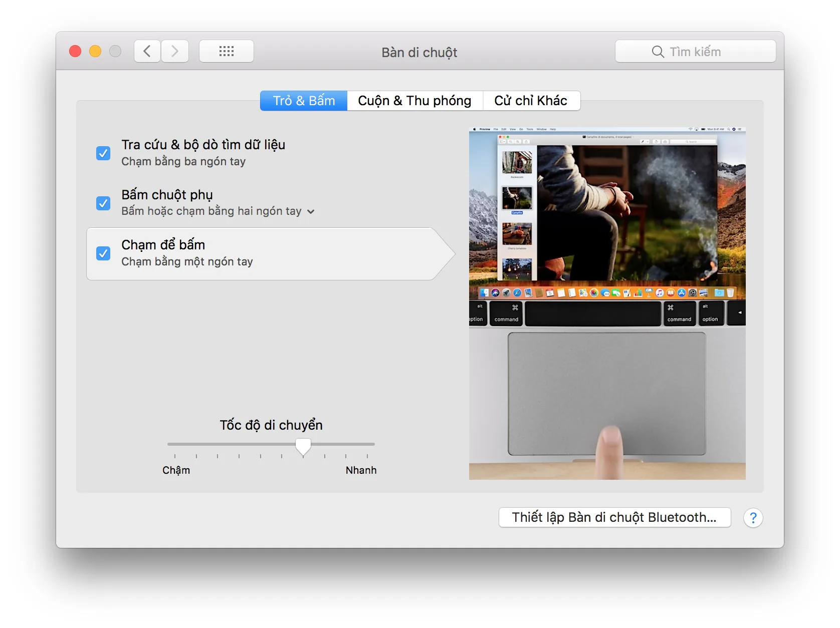Click the Tìm kiếm search field

tap(696, 51)
